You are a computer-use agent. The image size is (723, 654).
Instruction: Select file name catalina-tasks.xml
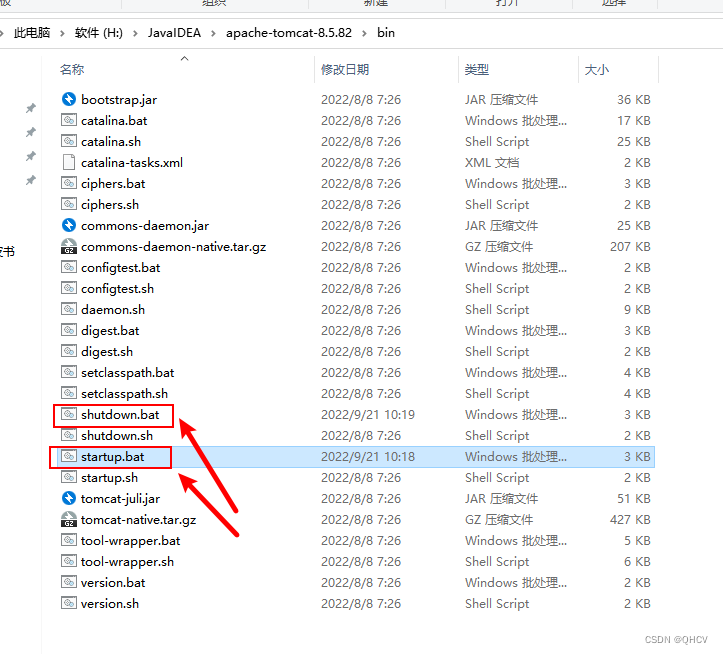click(132, 163)
